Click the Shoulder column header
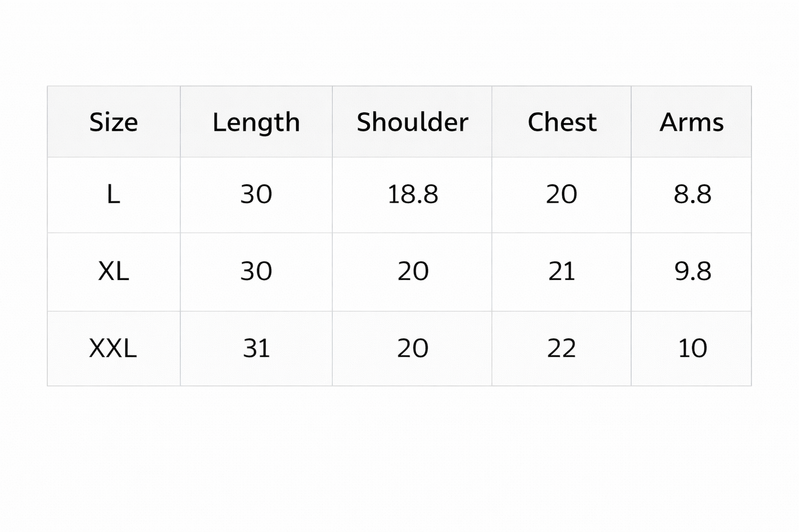 click(x=412, y=122)
